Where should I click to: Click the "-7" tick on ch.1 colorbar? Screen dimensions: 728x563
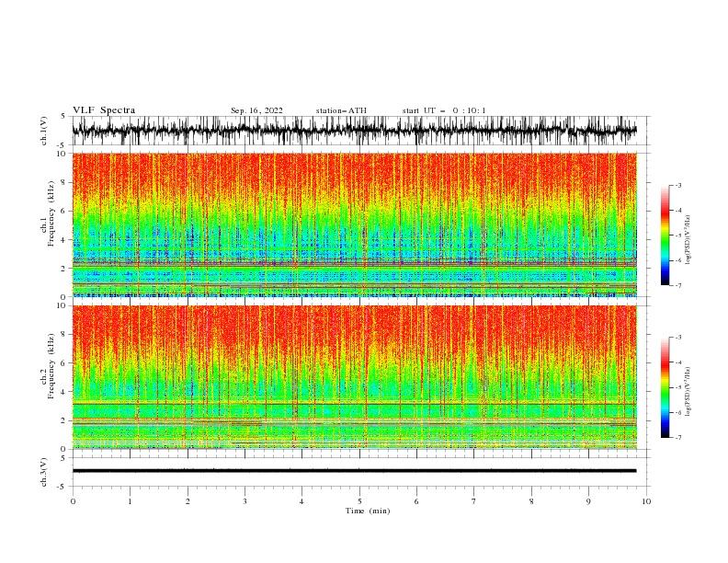(x=678, y=285)
